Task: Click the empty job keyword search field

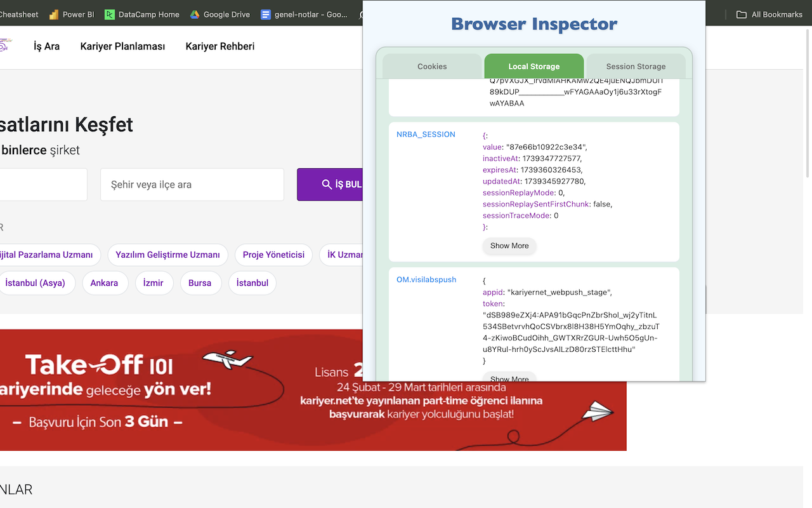Action: (x=43, y=185)
